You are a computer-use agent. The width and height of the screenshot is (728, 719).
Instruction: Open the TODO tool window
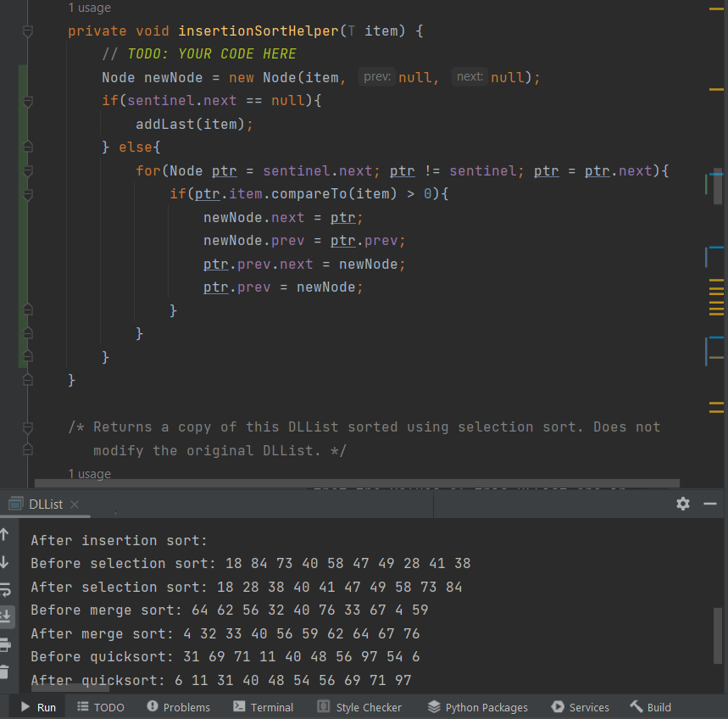(x=101, y=707)
